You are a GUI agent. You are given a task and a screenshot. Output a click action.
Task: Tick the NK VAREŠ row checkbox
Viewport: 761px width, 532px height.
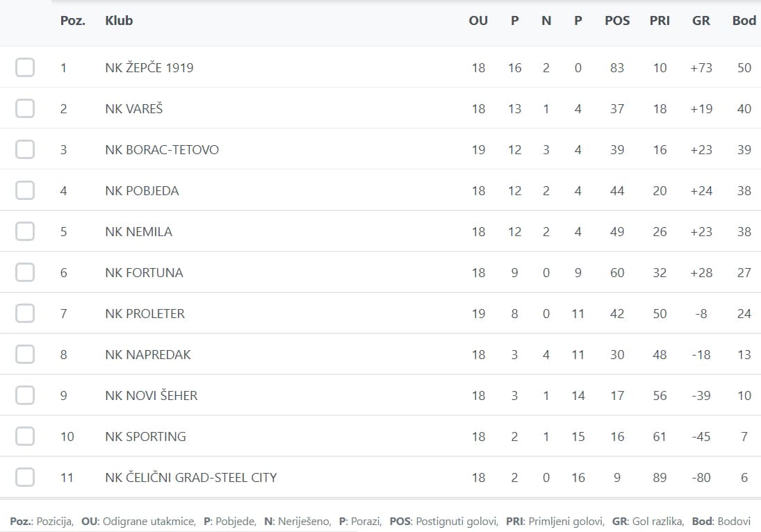(25, 108)
